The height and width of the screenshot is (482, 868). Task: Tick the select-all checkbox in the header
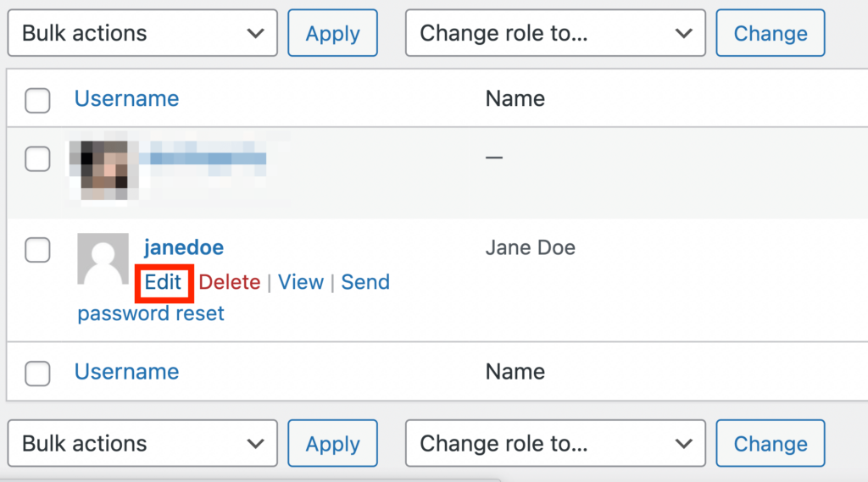tap(37, 100)
